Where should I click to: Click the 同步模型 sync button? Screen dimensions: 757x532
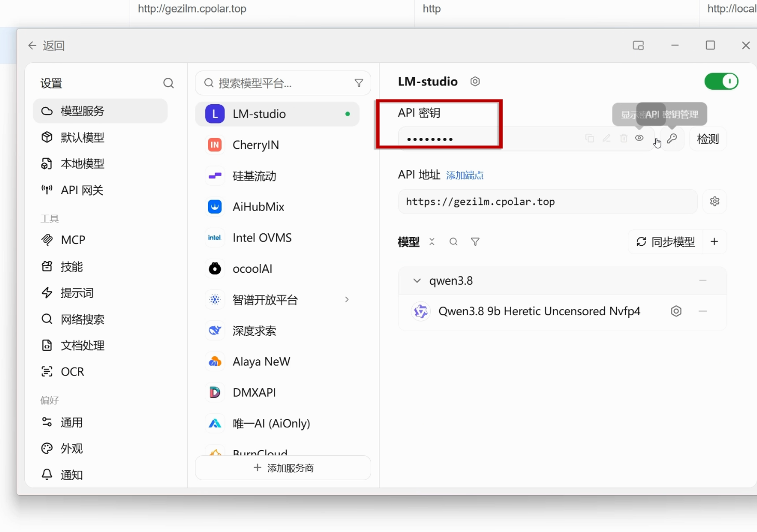pyautogui.click(x=666, y=242)
